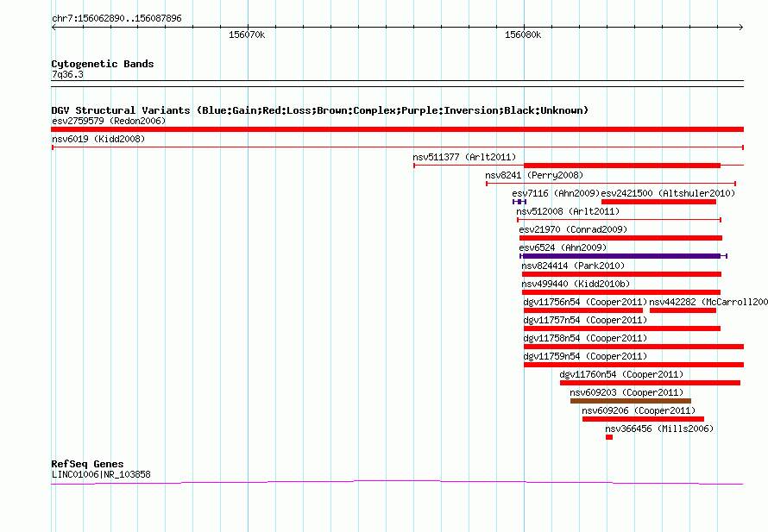
Task: Select the dgv11757n54 (Cooper2011) label
Action: pos(585,320)
